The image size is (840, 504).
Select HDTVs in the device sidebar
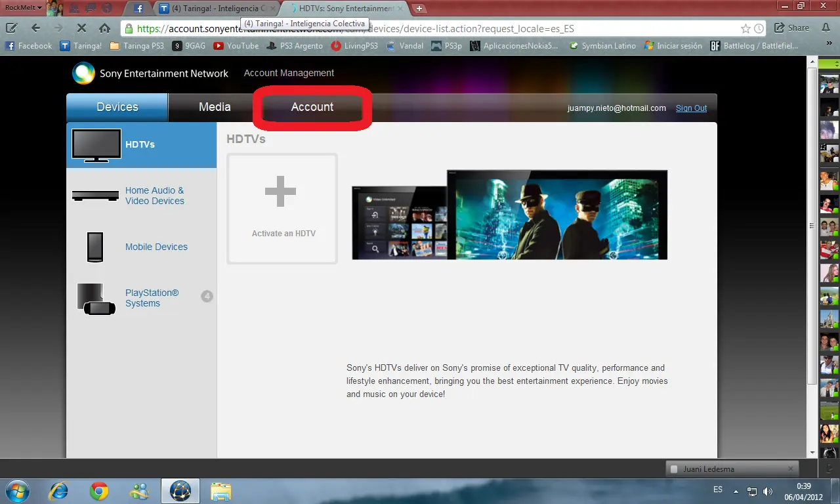[x=141, y=145]
